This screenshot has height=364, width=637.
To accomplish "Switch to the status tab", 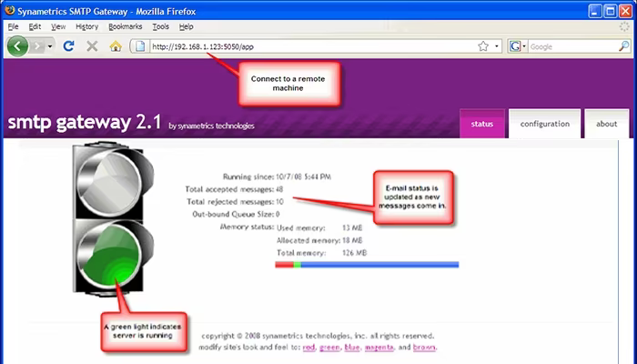I will (482, 124).
